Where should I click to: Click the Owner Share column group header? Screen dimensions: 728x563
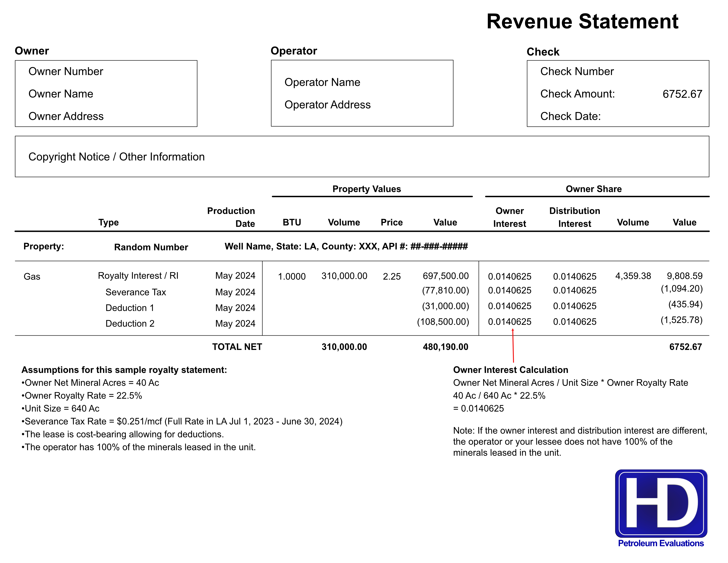point(594,189)
